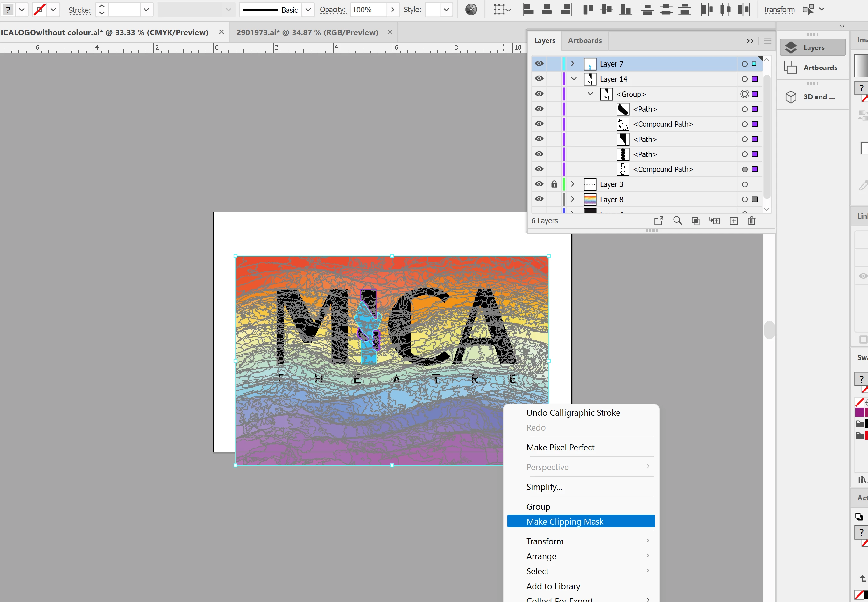Screen dimensions: 868x602
Task: Unlock Layer 3 via the padlock icon
Action: pyautogui.click(x=554, y=184)
